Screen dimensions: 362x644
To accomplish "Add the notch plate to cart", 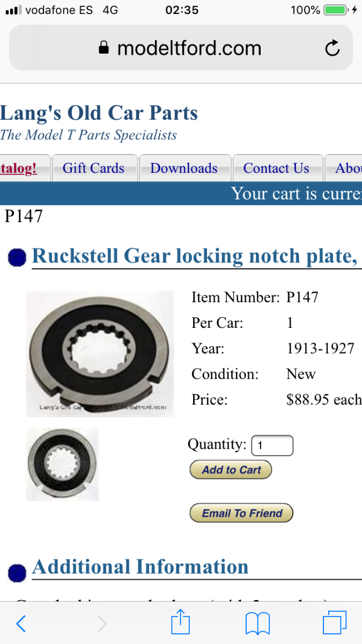I will pos(231,470).
